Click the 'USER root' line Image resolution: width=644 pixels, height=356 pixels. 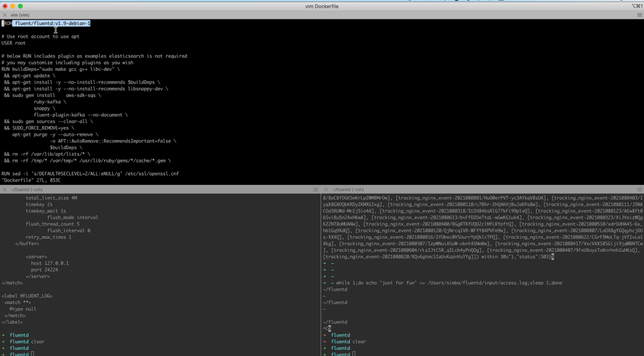click(x=13, y=43)
